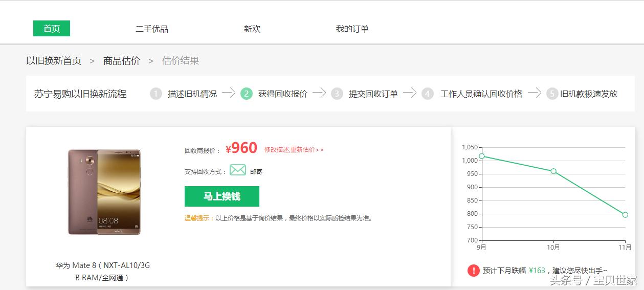Click the ¥163 predicted drop amount
This screenshot has height=290, width=644.
point(538,271)
